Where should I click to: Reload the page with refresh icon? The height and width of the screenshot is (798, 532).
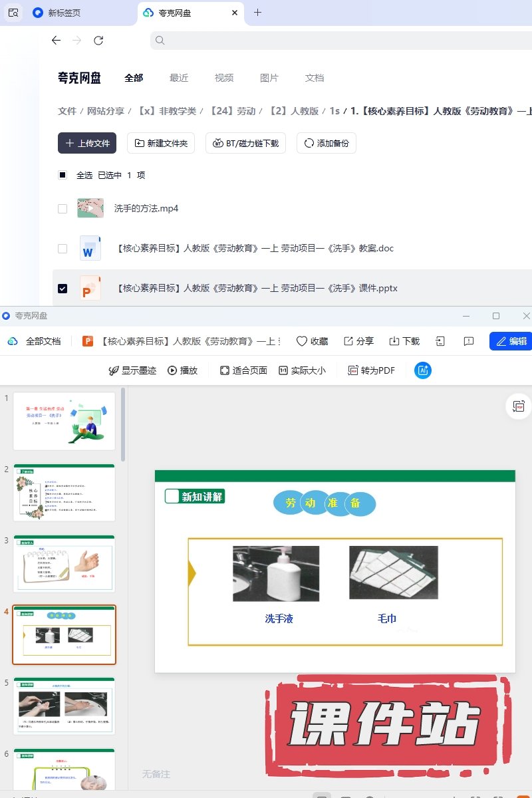pyautogui.click(x=98, y=41)
